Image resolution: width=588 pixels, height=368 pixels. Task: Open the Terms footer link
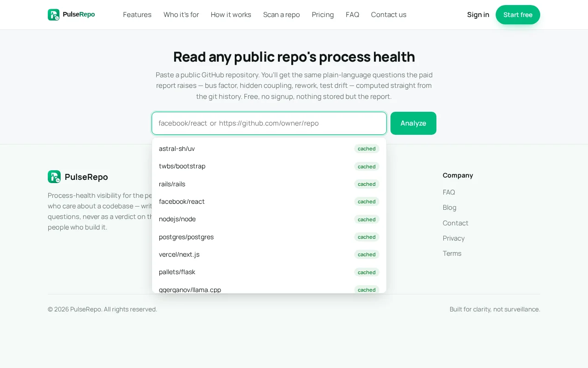pyautogui.click(x=452, y=253)
